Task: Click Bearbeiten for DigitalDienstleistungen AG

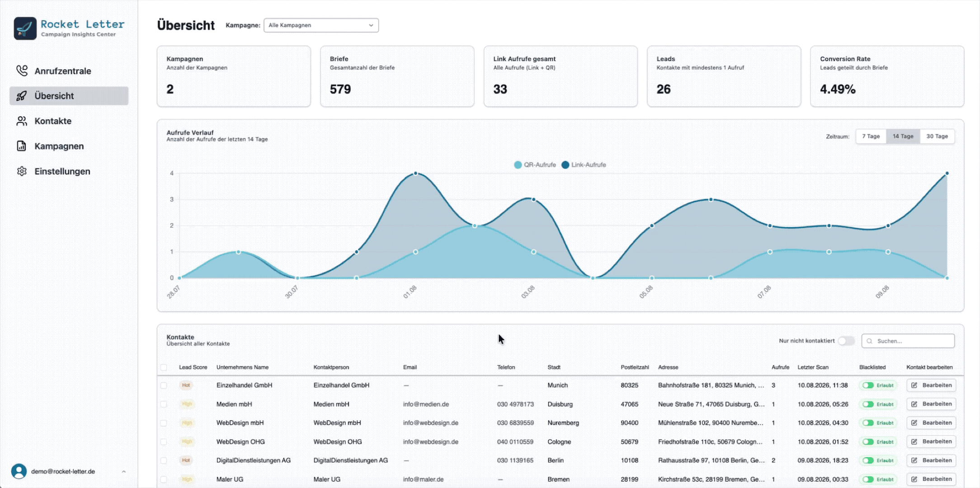Action: coord(932,460)
